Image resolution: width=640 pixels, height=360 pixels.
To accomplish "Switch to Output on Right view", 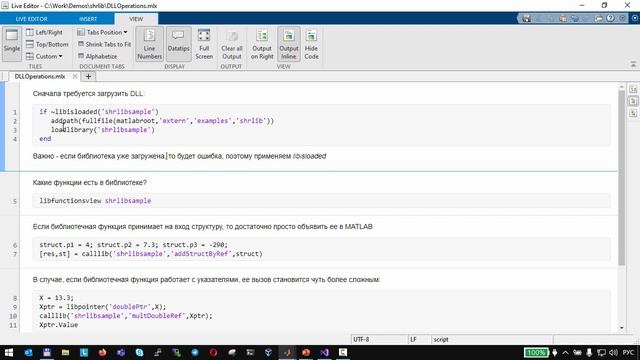I will (x=262, y=44).
